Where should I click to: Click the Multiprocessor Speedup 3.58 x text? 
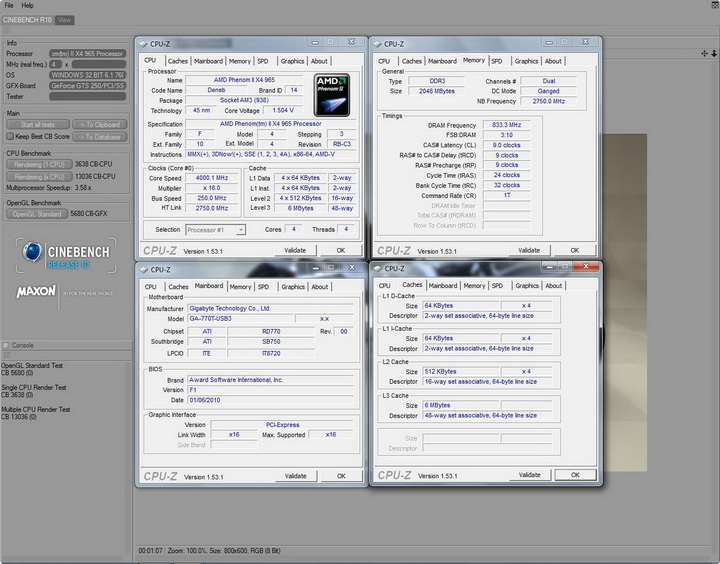[x=49, y=188]
